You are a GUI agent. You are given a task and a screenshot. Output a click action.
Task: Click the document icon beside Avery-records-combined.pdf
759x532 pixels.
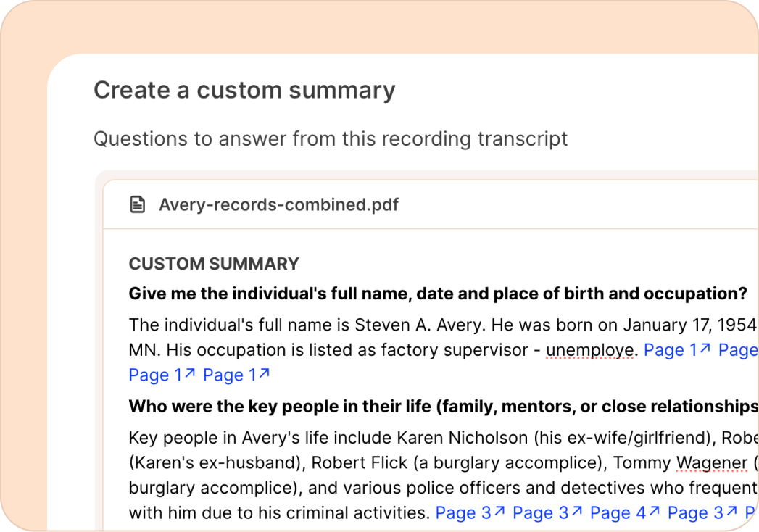pyautogui.click(x=138, y=204)
